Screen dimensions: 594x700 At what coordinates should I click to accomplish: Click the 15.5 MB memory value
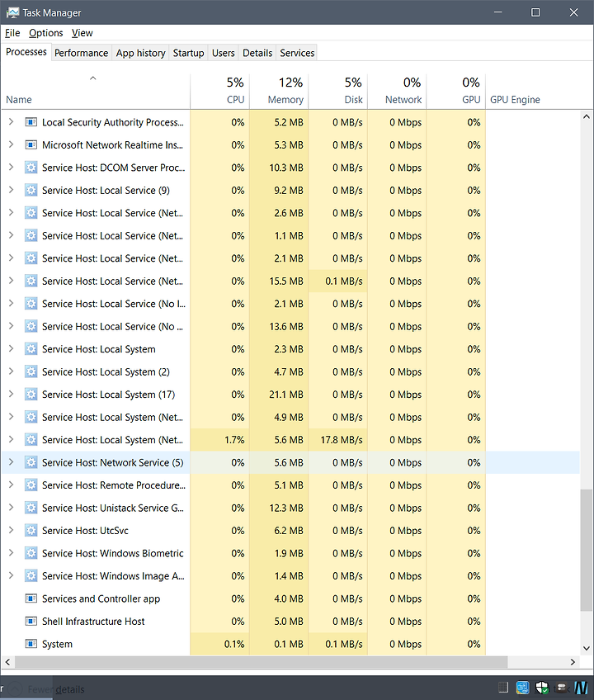[286, 281]
